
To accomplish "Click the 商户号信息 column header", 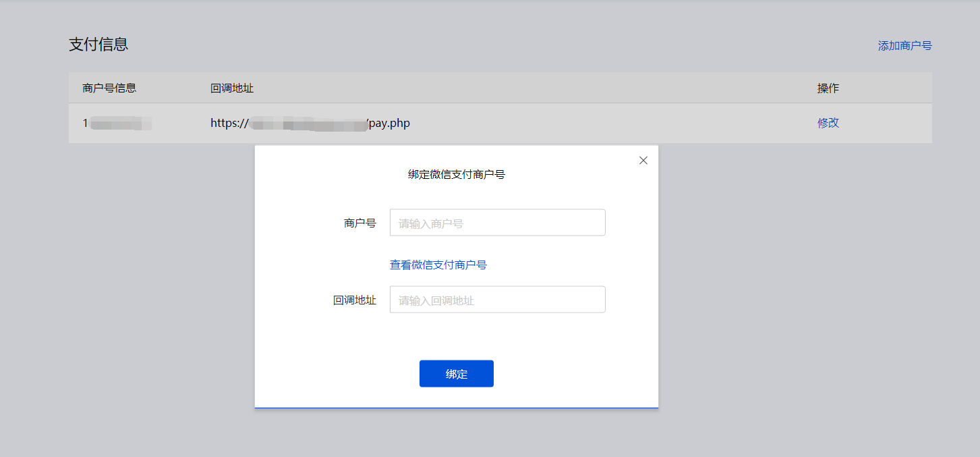I will coord(109,88).
